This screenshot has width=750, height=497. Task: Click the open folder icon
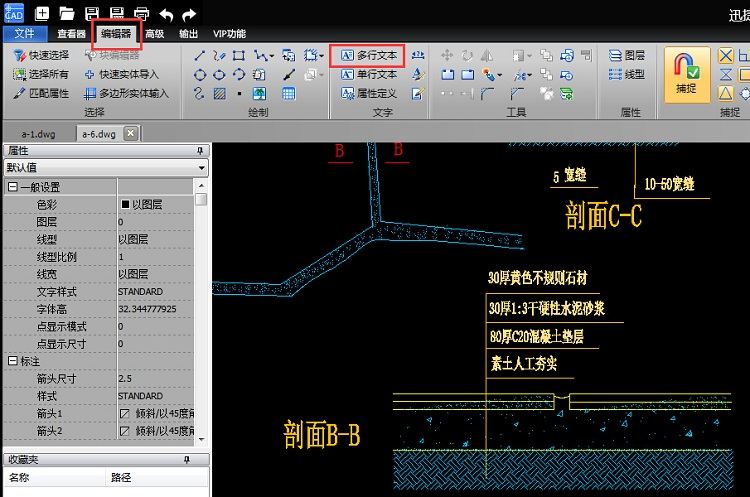tap(67, 14)
